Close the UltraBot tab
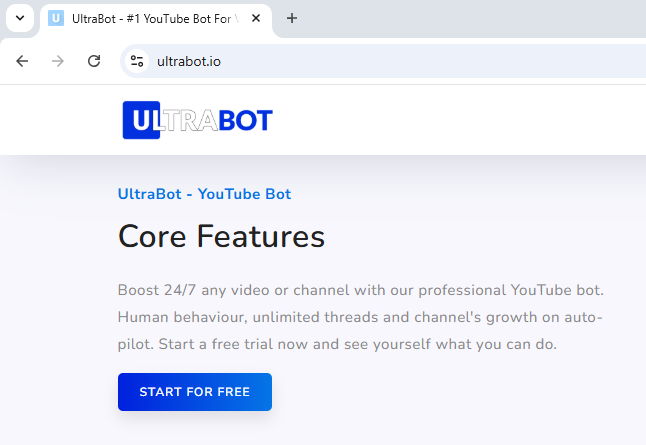This screenshot has height=445, width=646. [257, 18]
